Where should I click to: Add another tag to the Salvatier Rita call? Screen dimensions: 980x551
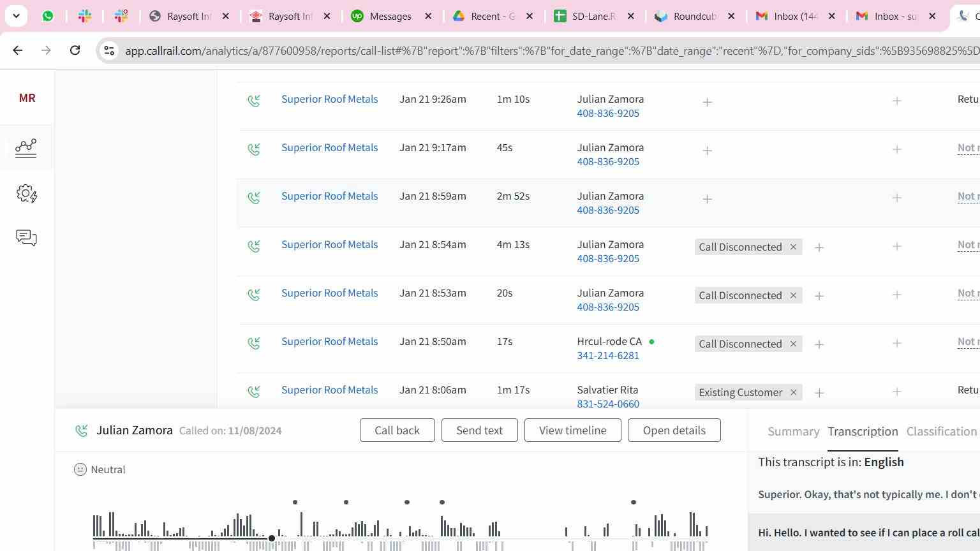819,393
